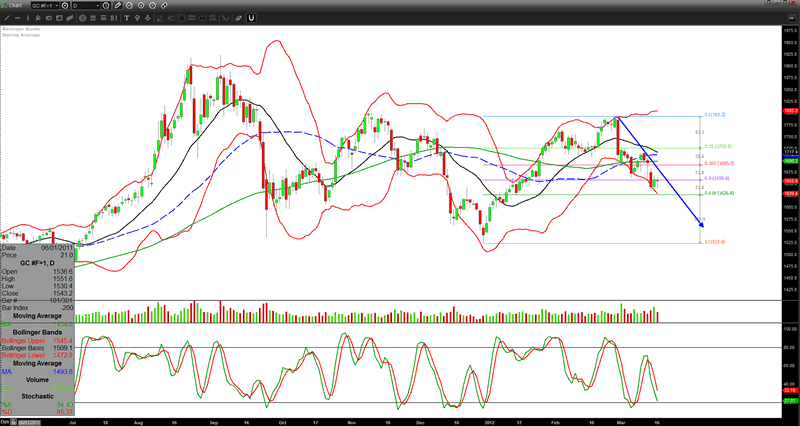
Task: Click the 0.382 (1690.3) Fibonacci level label
Action: point(720,163)
